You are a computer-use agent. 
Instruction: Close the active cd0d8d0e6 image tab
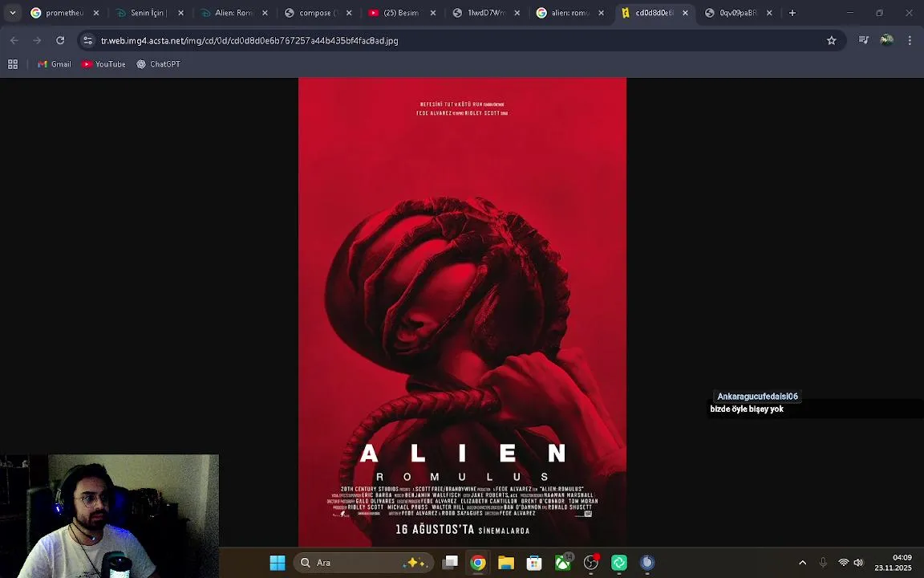click(685, 13)
